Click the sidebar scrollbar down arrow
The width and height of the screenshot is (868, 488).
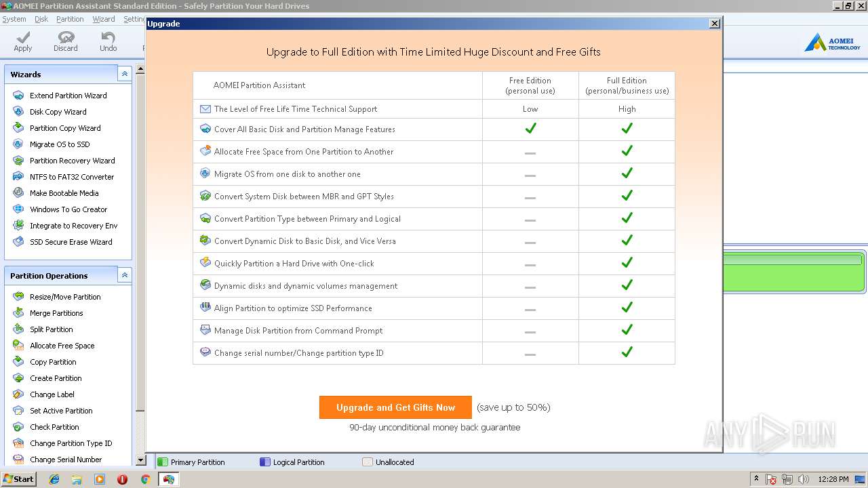point(140,460)
